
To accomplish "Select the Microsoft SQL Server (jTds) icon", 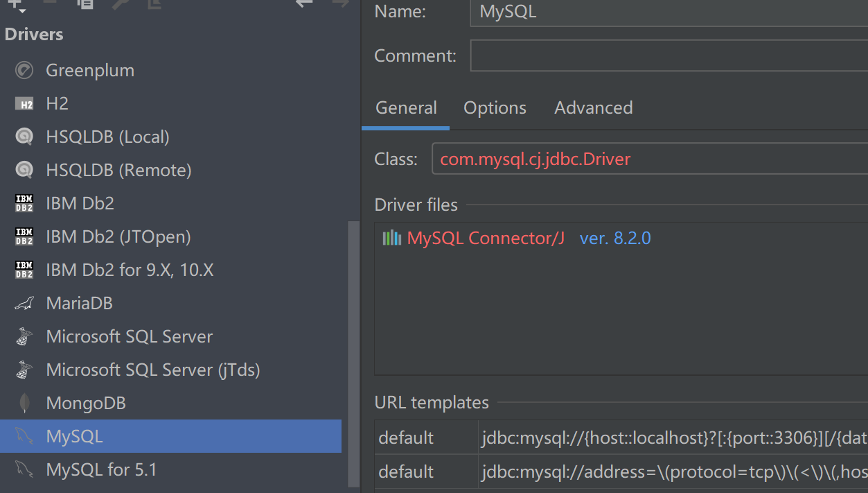I will [24, 370].
